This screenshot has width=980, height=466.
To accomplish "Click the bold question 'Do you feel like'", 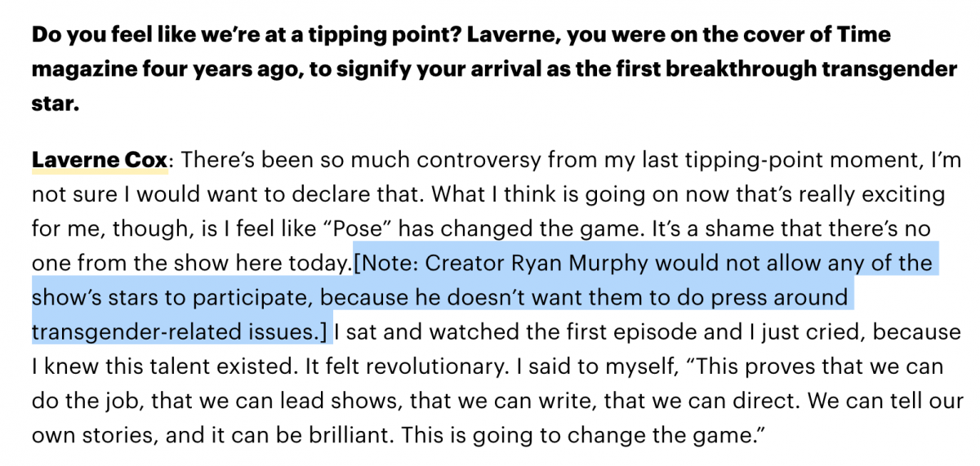I will click(112, 35).
